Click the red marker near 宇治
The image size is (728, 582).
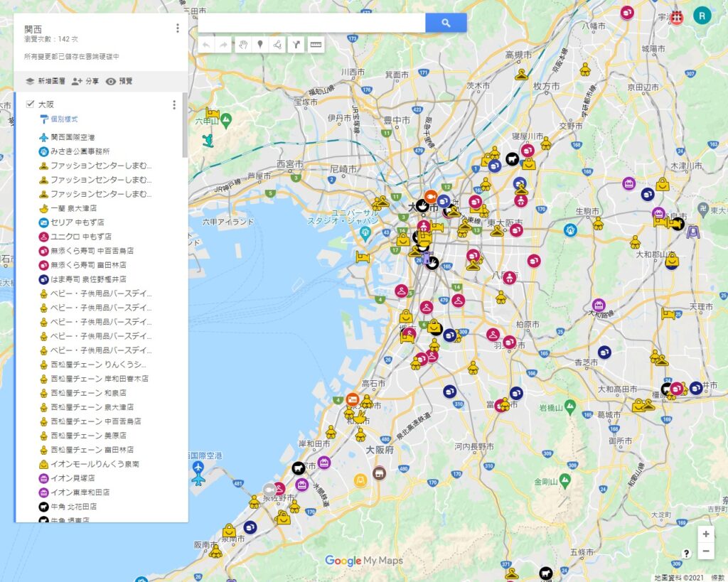(x=677, y=17)
